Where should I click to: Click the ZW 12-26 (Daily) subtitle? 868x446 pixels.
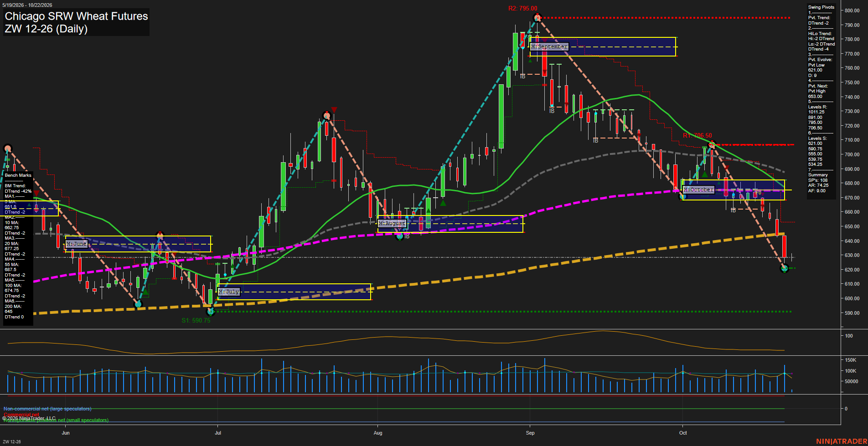coord(46,29)
